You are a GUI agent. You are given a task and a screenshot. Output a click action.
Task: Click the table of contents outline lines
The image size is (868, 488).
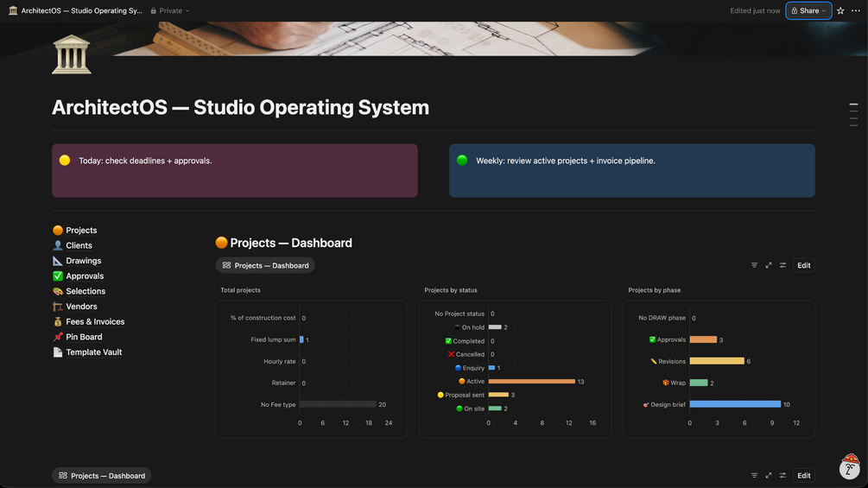pyautogui.click(x=853, y=115)
